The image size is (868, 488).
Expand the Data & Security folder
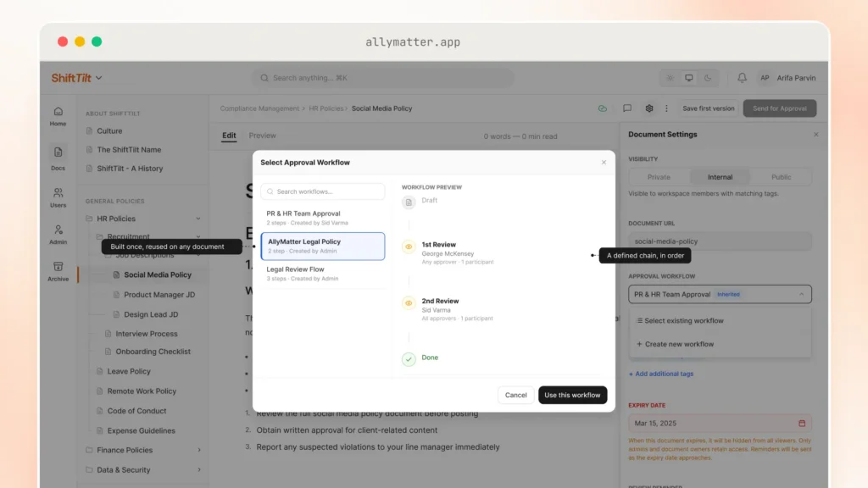click(x=198, y=470)
